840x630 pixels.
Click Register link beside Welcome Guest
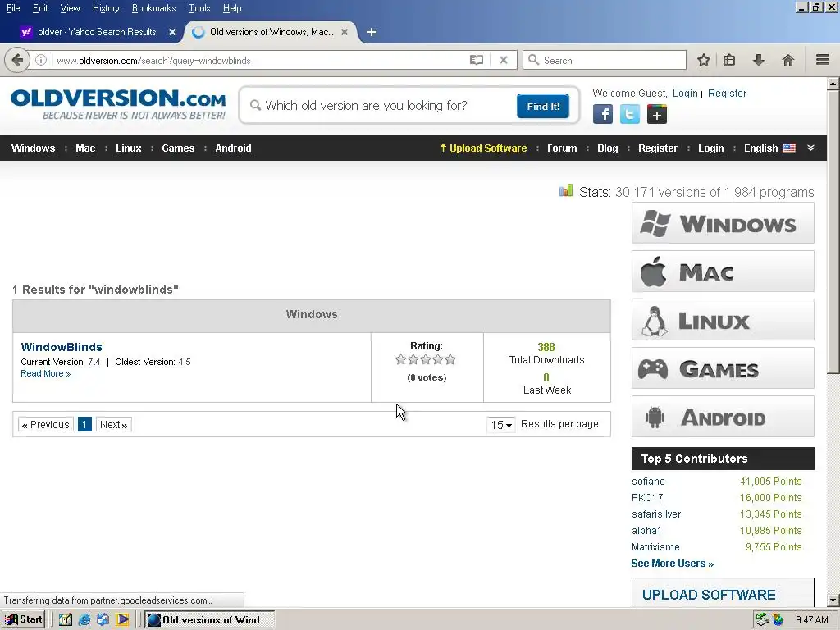727,94
